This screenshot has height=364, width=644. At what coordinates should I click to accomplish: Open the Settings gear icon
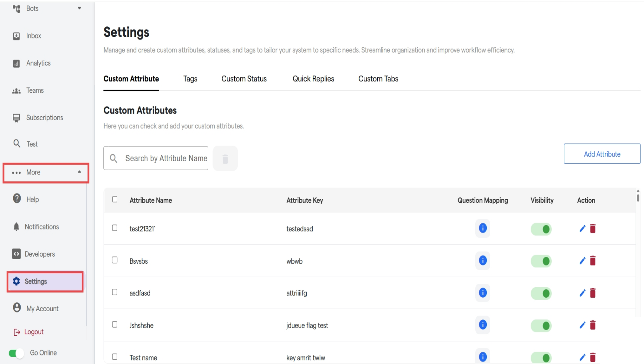click(x=16, y=281)
